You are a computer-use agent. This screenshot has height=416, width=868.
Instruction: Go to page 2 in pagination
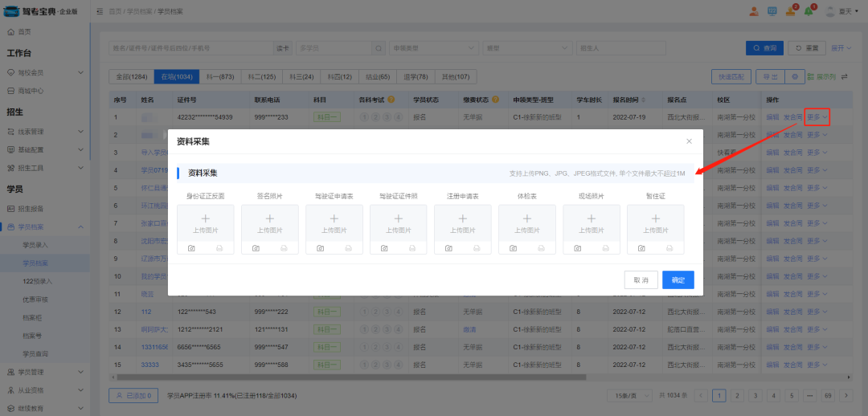737,396
